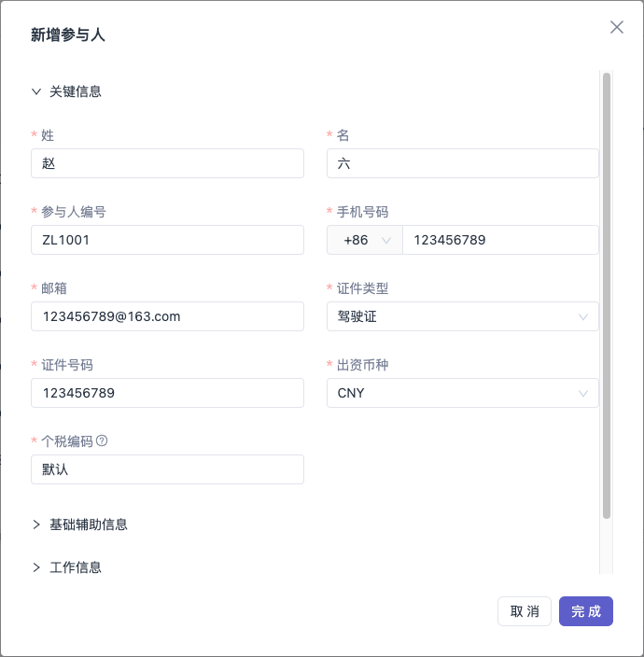
Task: Collapse the 关键信息 section chevron
Action: (36, 91)
